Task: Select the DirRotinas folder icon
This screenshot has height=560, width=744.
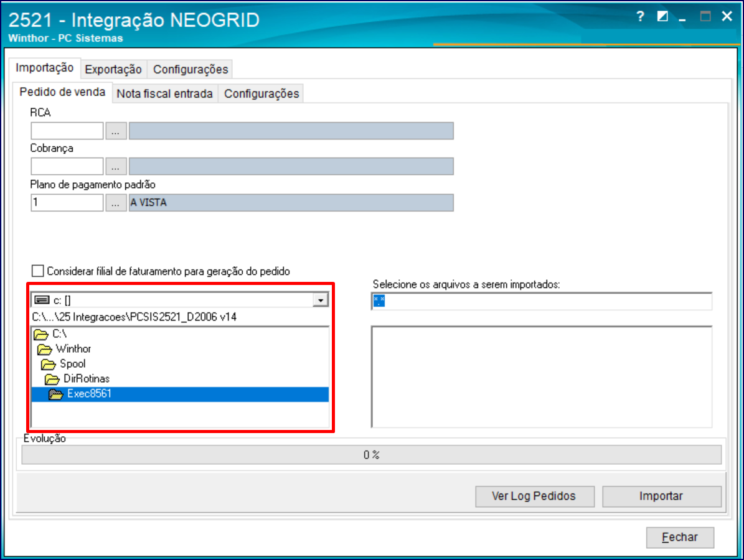Action: point(52,379)
